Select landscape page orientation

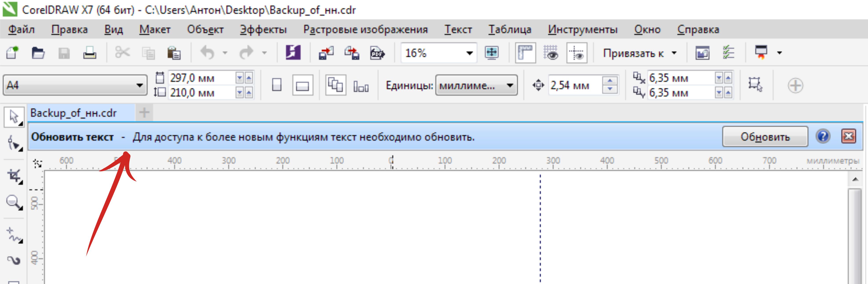tap(303, 85)
